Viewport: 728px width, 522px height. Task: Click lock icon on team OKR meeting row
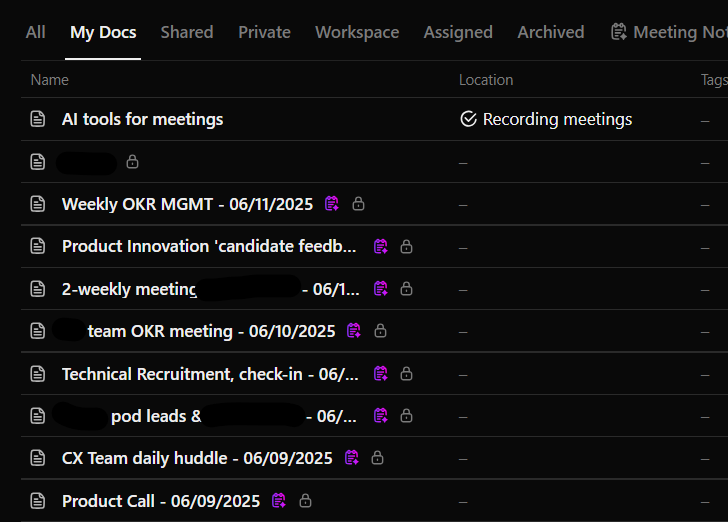tap(380, 331)
